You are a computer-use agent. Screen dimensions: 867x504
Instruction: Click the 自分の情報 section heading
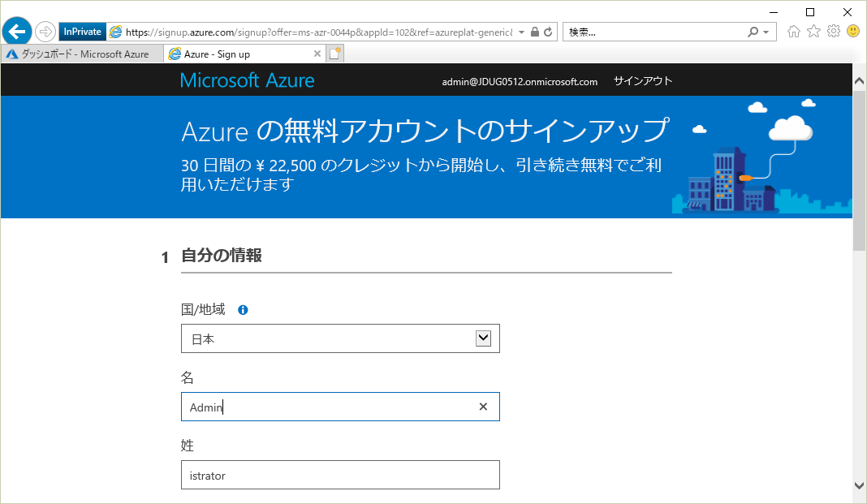(221, 256)
